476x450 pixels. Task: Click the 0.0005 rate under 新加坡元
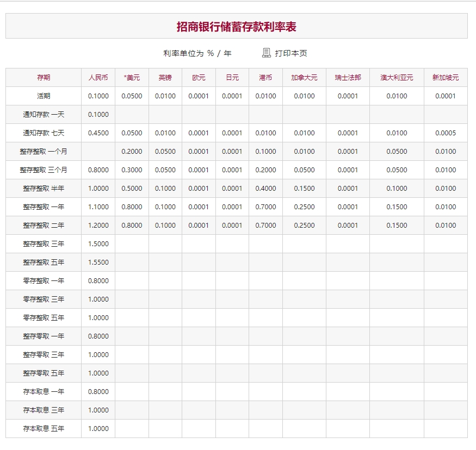(446, 133)
